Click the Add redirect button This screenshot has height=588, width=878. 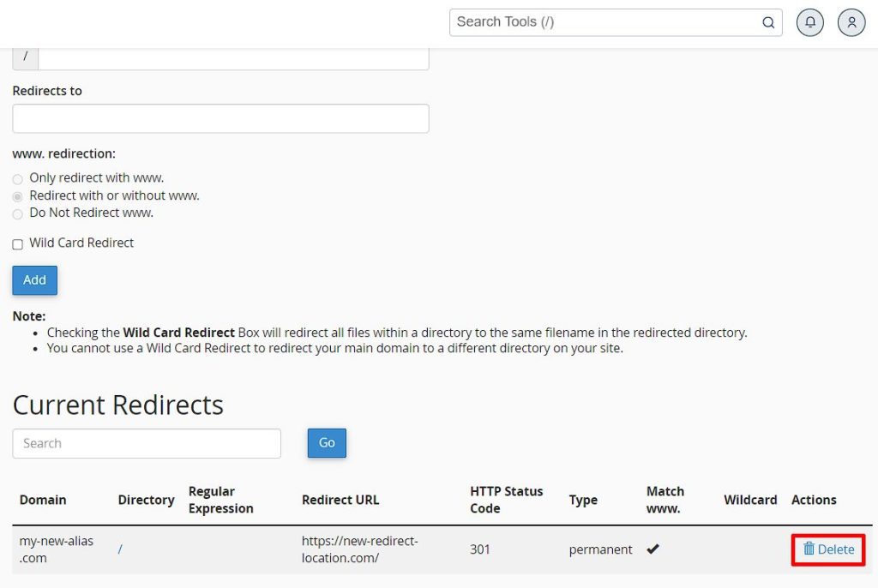pos(34,280)
